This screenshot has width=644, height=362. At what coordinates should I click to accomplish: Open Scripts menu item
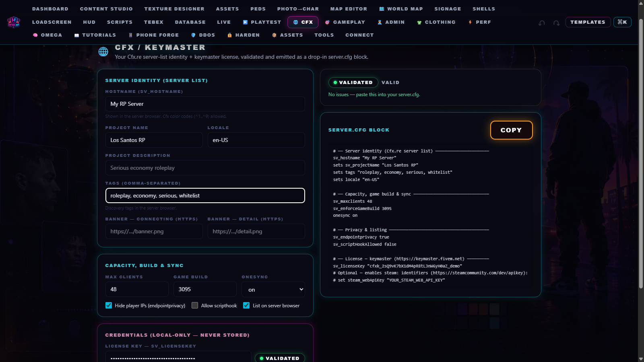[120, 22]
